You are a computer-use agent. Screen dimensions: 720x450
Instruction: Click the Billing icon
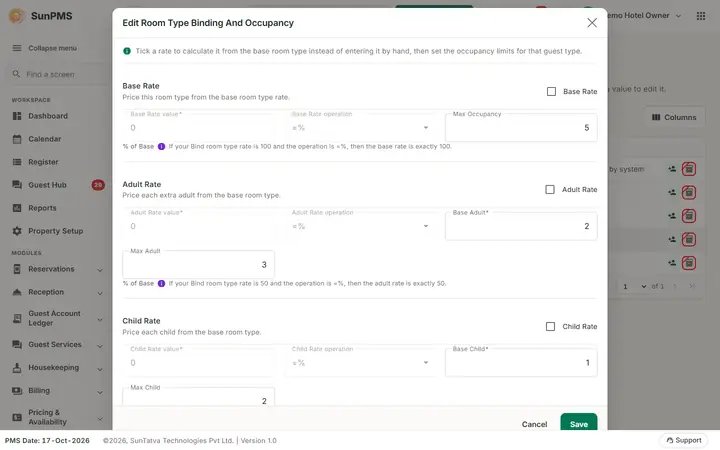click(x=17, y=390)
